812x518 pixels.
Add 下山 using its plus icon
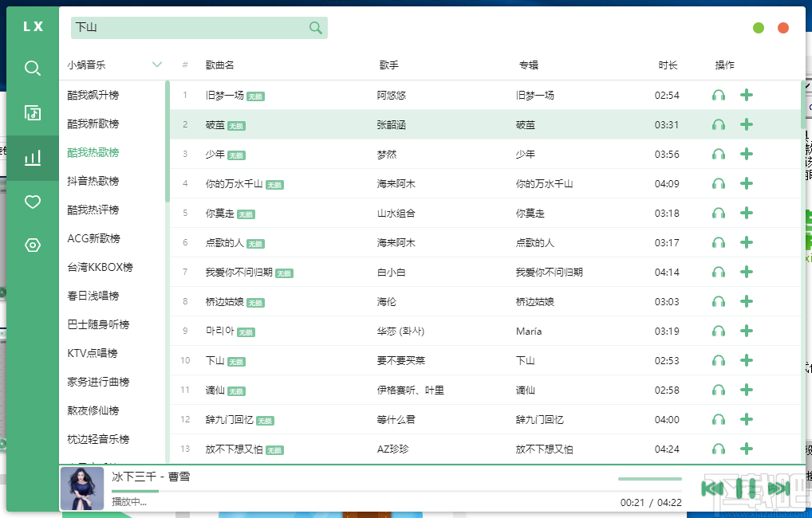coord(747,360)
